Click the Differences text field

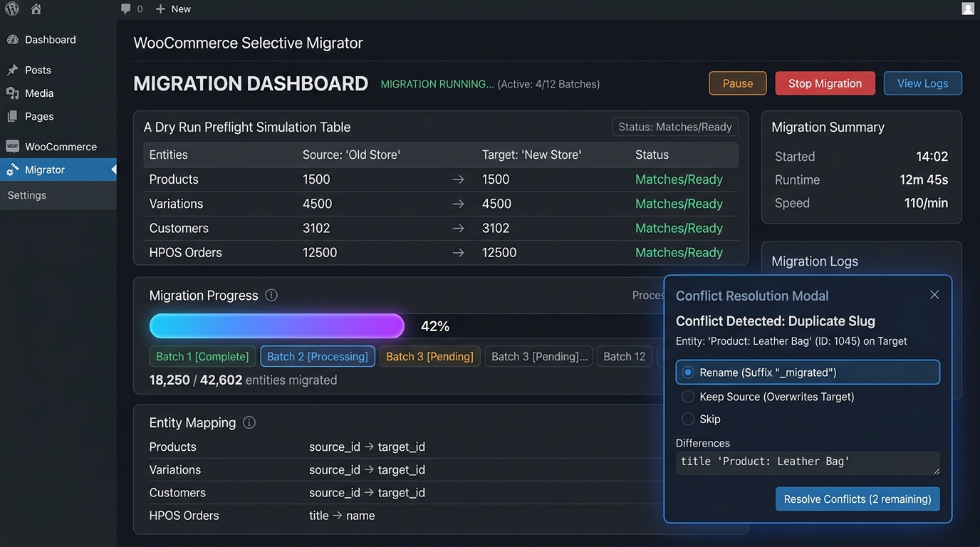click(x=808, y=463)
